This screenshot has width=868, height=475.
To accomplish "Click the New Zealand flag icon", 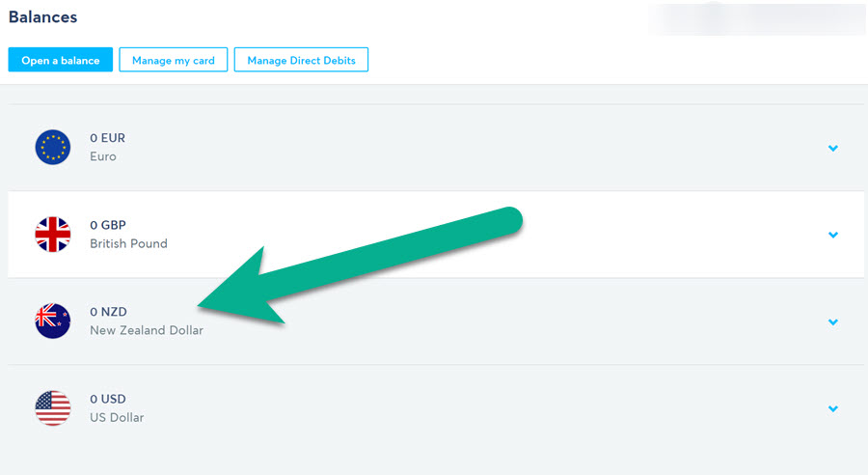I will tap(53, 321).
